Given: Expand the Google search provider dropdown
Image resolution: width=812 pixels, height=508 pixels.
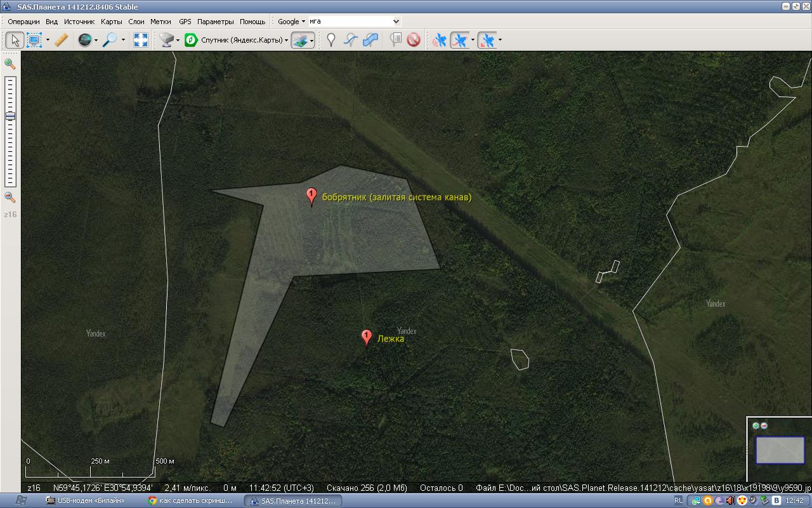Looking at the screenshot, I should tap(291, 22).
